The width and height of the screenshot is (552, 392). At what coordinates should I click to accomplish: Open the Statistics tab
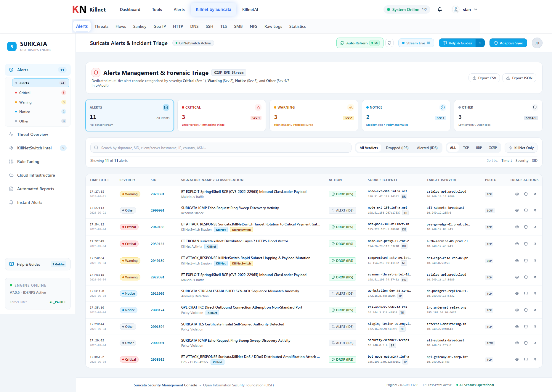click(x=297, y=26)
